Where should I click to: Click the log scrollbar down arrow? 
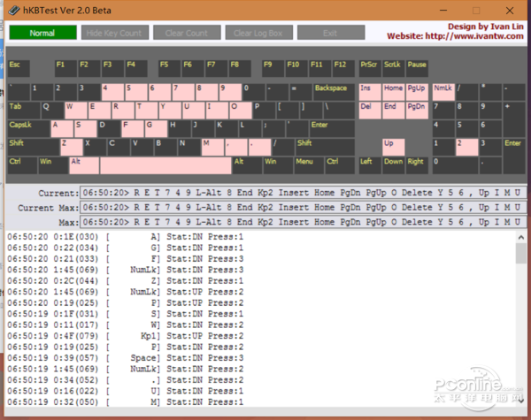(x=521, y=401)
